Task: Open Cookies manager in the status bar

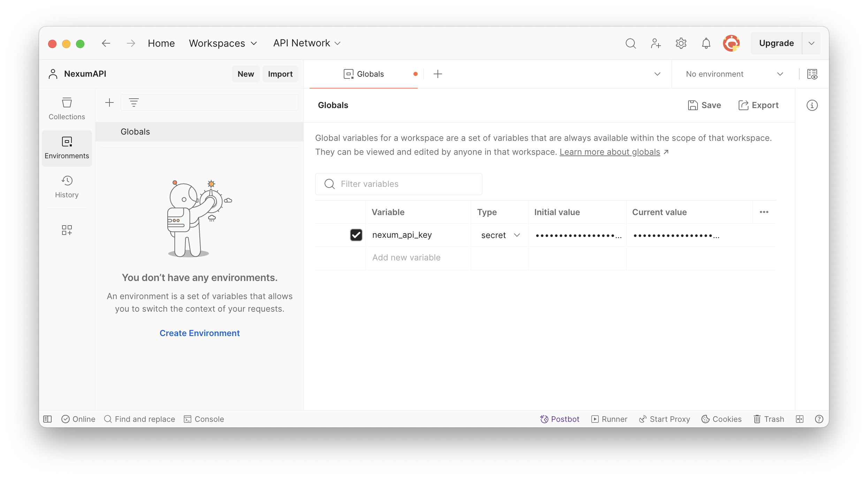Action: pos(721,419)
